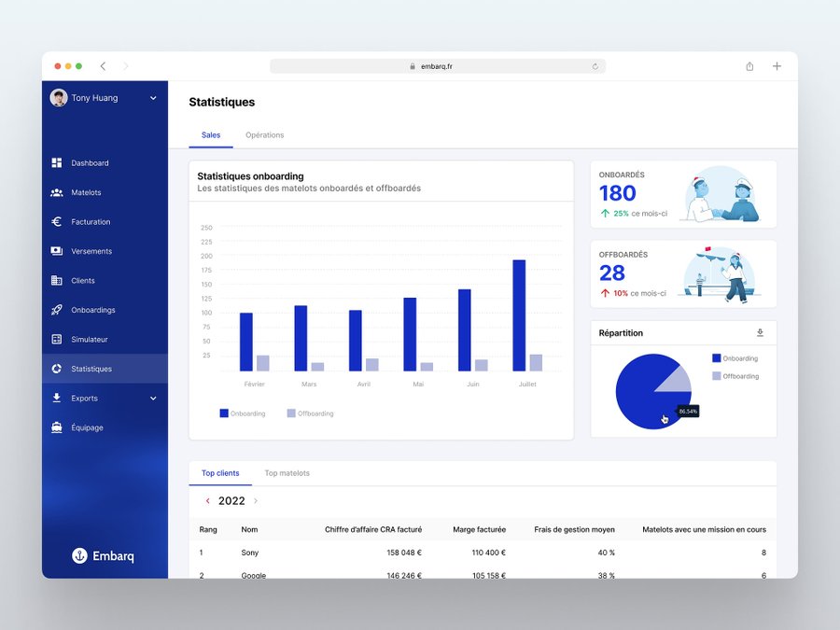Click the embarq.fr address bar
This screenshot has width=840, height=630.
coord(437,66)
